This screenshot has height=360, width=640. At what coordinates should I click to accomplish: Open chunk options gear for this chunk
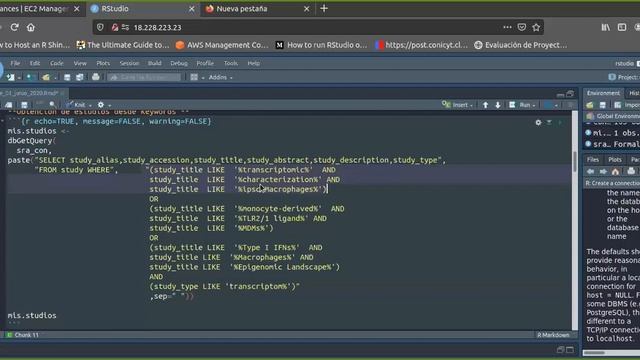(538, 122)
